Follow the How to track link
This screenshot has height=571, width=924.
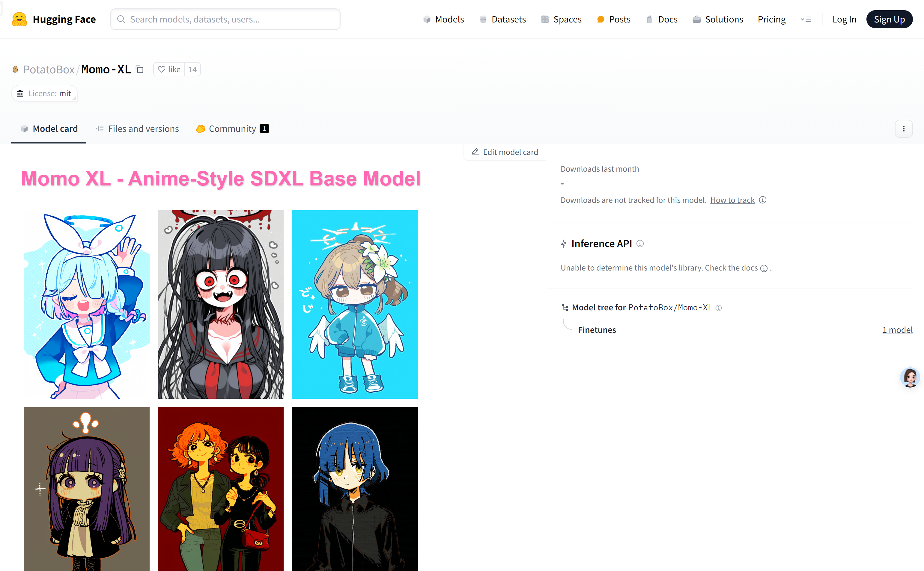tap(732, 200)
